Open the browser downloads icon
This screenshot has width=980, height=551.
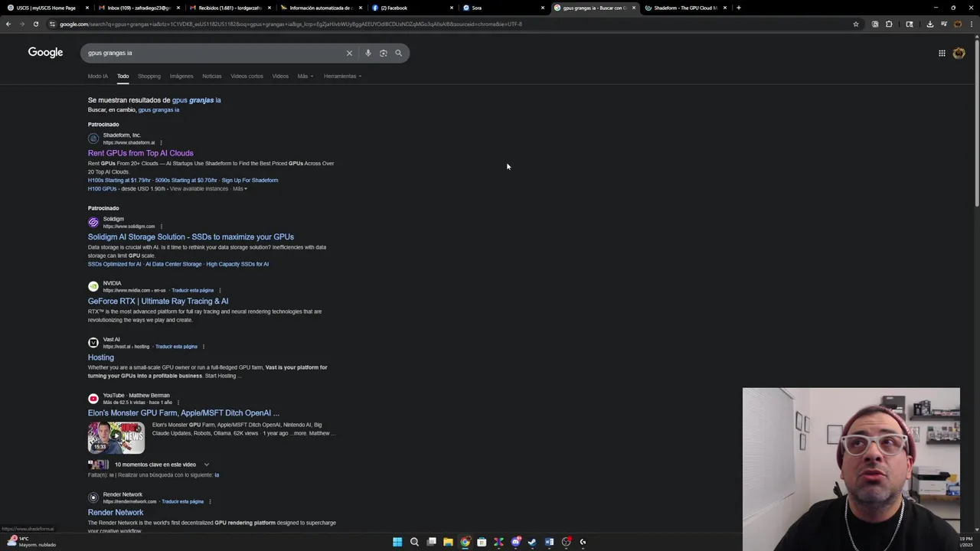coord(929,24)
